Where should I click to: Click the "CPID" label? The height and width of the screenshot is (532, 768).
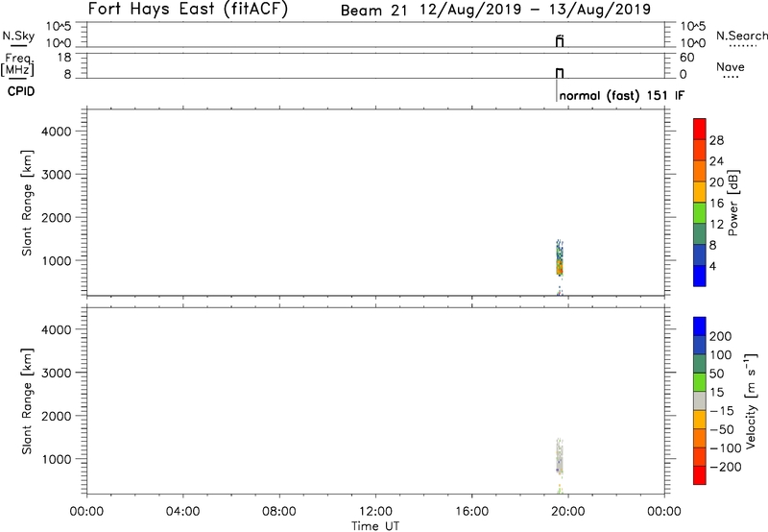tap(21, 91)
